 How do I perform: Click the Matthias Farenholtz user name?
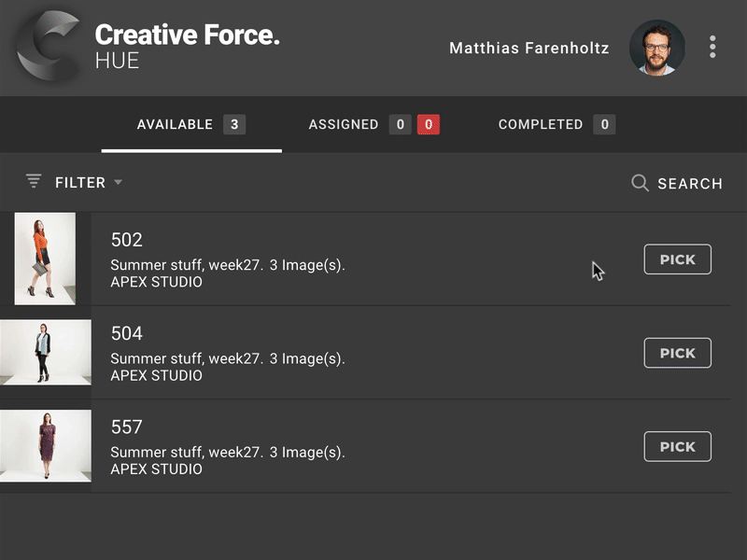click(x=529, y=48)
